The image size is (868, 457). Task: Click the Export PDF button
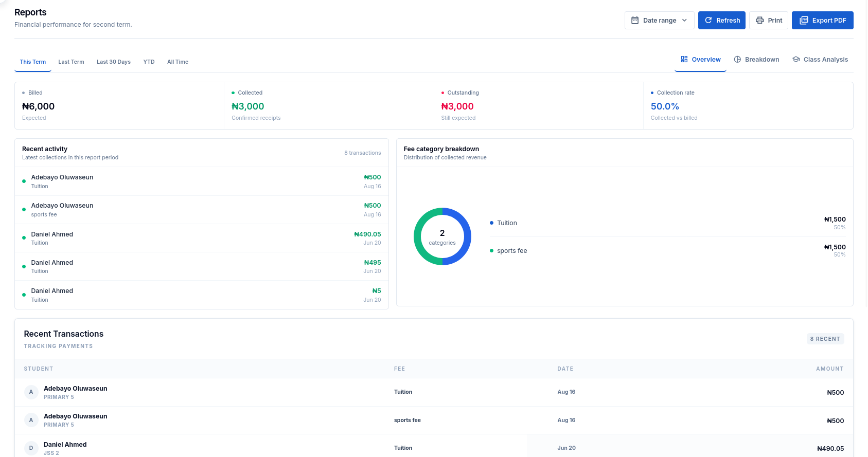coord(822,21)
